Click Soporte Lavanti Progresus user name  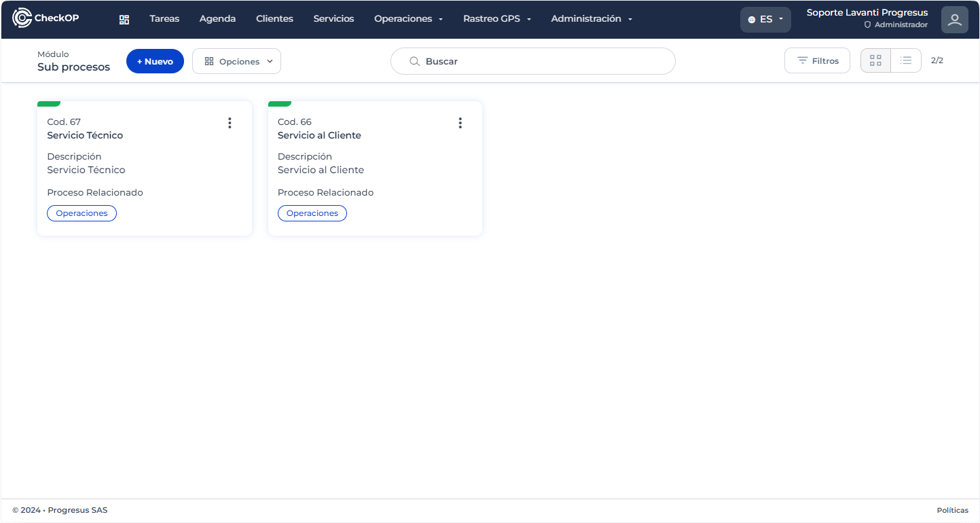(867, 13)
